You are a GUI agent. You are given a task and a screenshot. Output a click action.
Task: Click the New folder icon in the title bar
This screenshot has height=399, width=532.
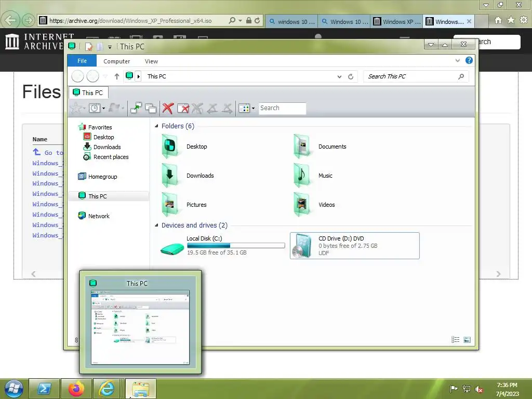pyautogui.click(x=99, y=46)
